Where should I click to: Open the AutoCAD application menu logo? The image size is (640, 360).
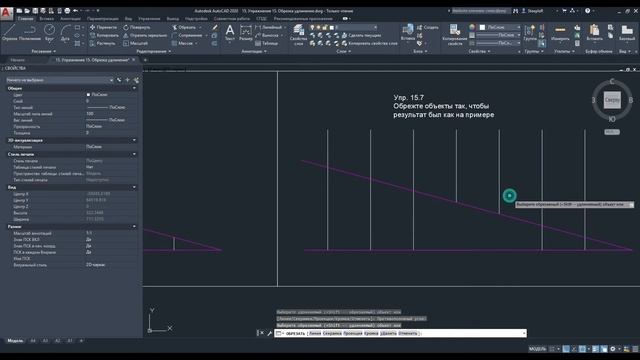(6, 13)
